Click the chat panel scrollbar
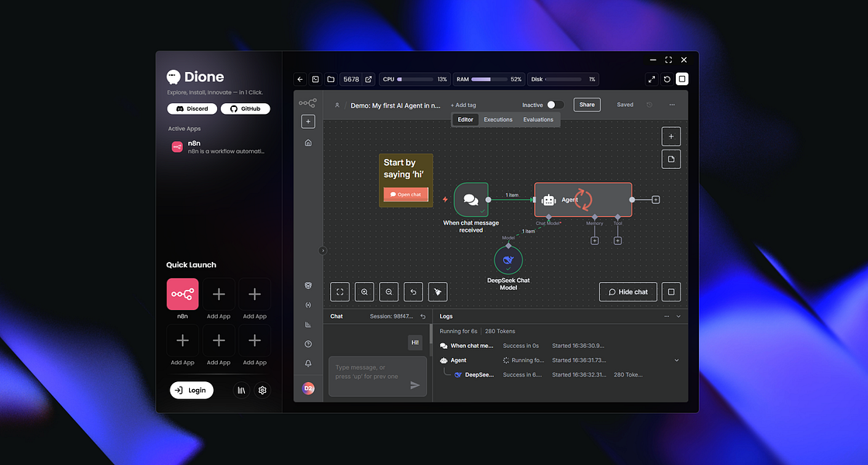 tap(431, 334)
